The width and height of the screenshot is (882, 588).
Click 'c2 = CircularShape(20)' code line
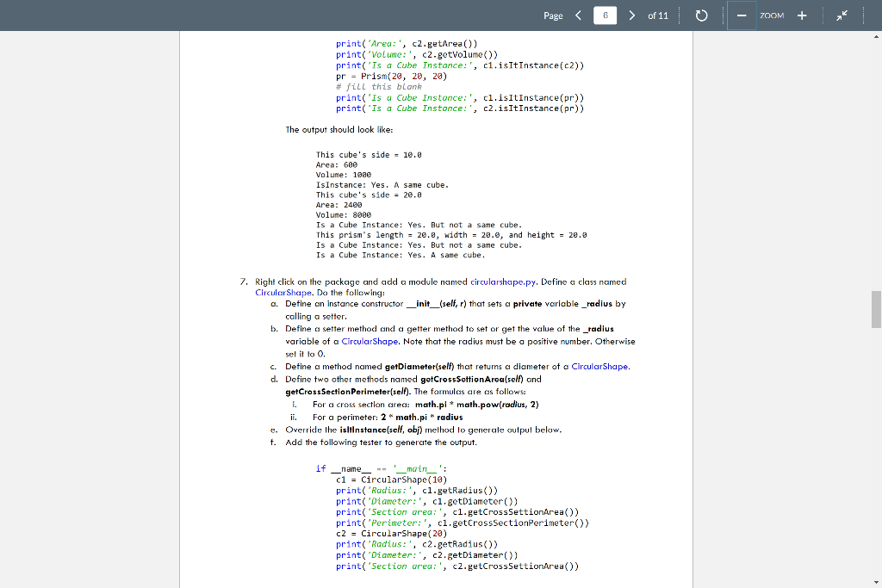pos(392,534)
